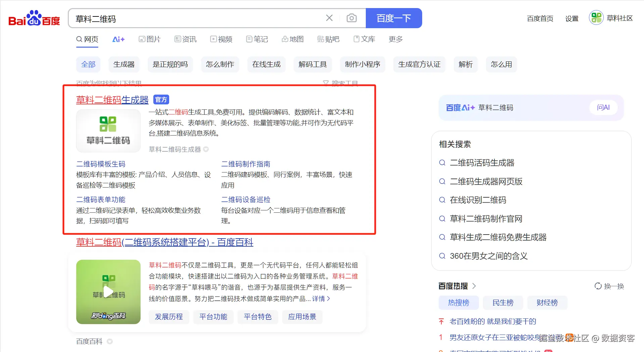Viewport: 644px width, 352px height.
Task: Switch to the 视频 tab
Action: [221, 39]
